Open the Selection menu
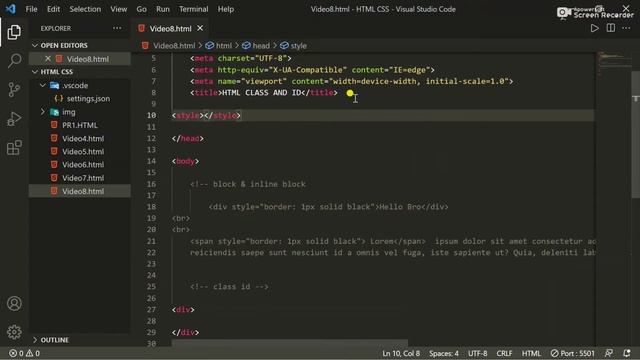 coord(85,9)
